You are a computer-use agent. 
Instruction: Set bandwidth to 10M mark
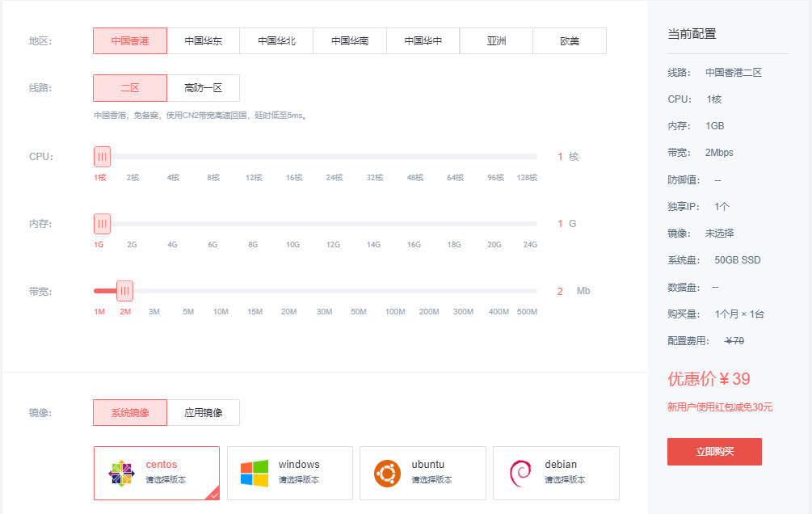[221, 312]
